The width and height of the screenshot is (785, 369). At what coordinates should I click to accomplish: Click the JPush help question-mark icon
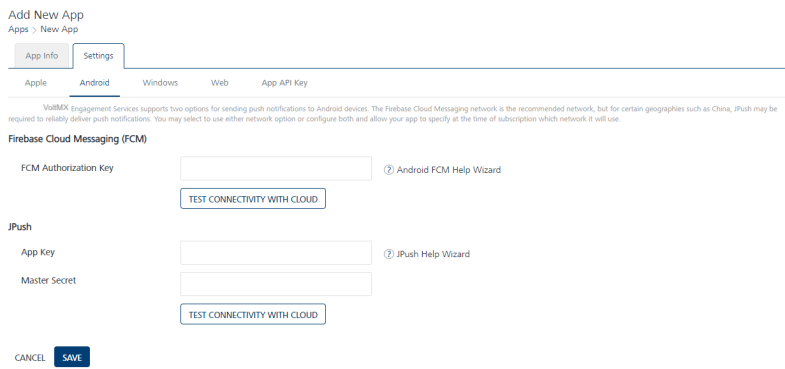tap(389, 254)
